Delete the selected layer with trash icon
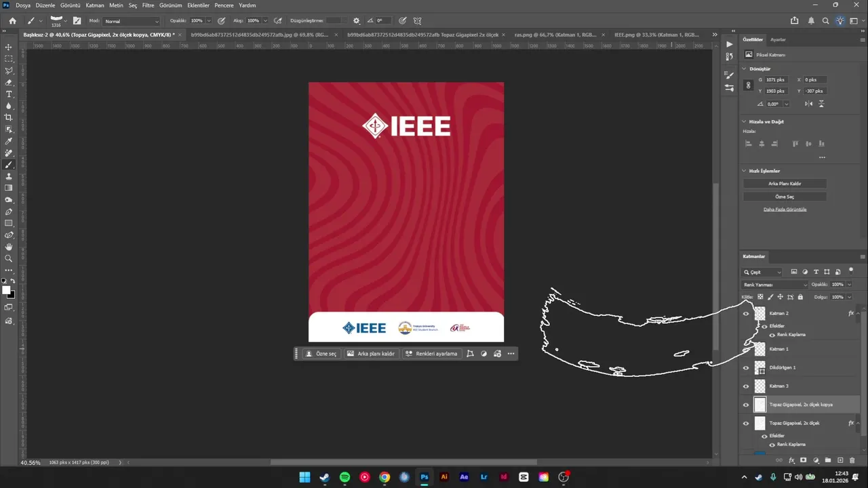868x488 pixels. (852, 460)
